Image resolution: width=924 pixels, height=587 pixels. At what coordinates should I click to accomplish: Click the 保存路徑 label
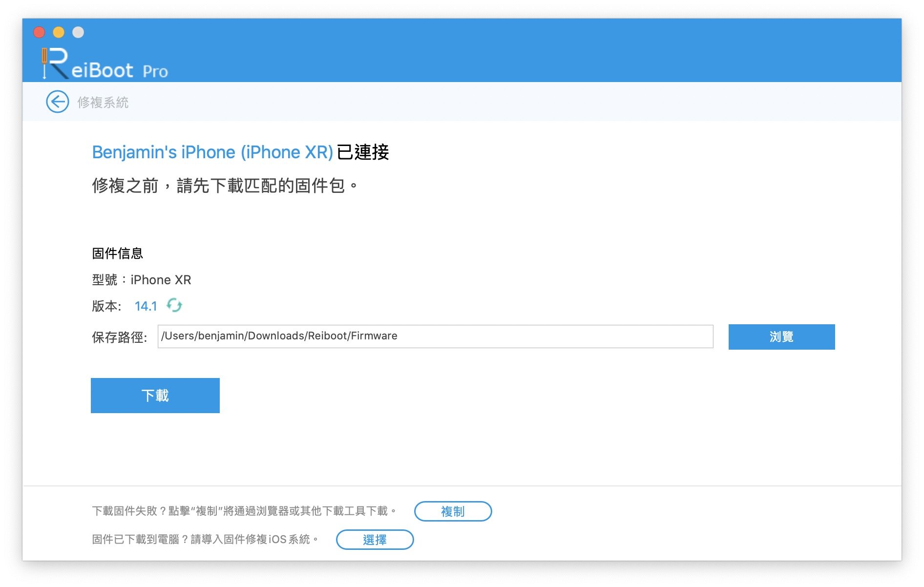pyautogui.click(x=119, y=337)
